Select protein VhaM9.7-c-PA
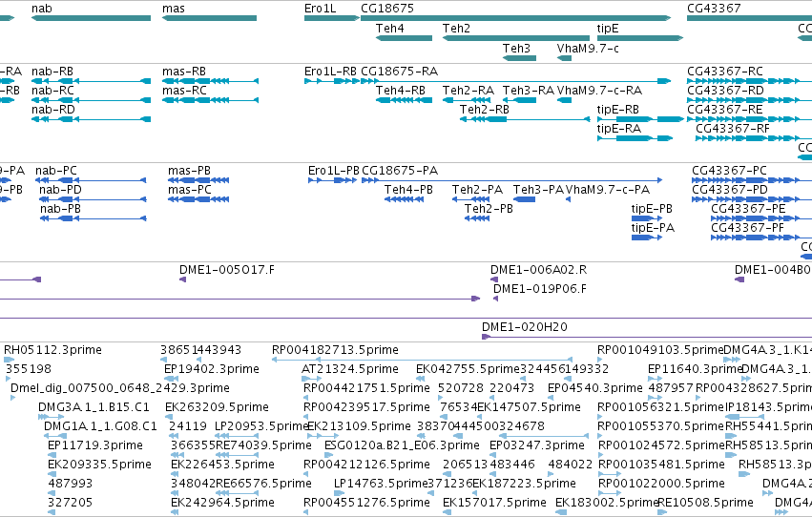 pyautogui.click(x=568, y=199)
